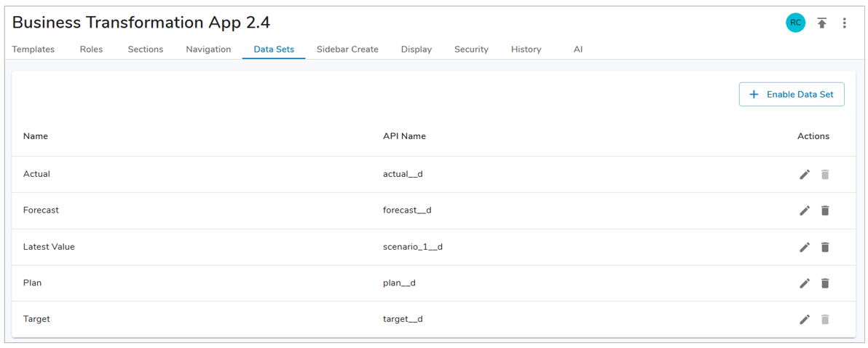Image resolution: width=868 pixels, height=348 pixels.
Task: Open the Roles tab
Action: [91, 50]
